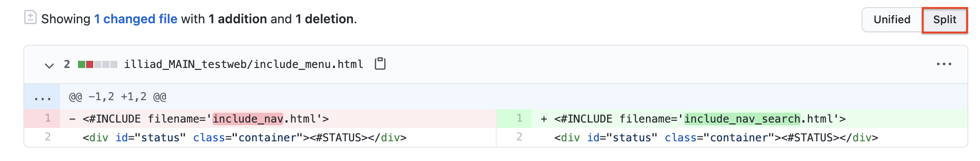Copy the include_menu.html file path
The height and width of the screenshot is (161, 980).
[380, 64]
